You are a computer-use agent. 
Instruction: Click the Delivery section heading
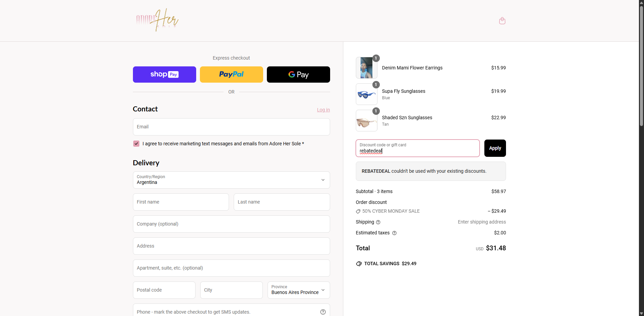(146, 163)
